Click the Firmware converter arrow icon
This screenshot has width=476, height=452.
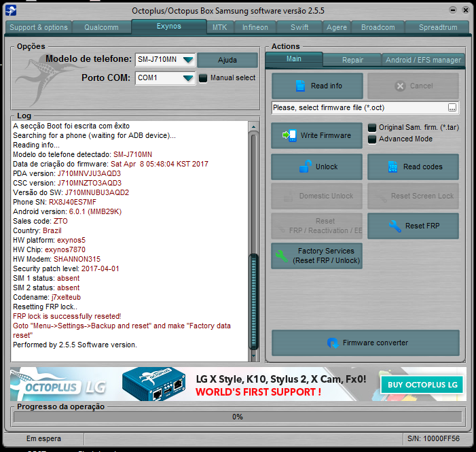click(333, 343)
